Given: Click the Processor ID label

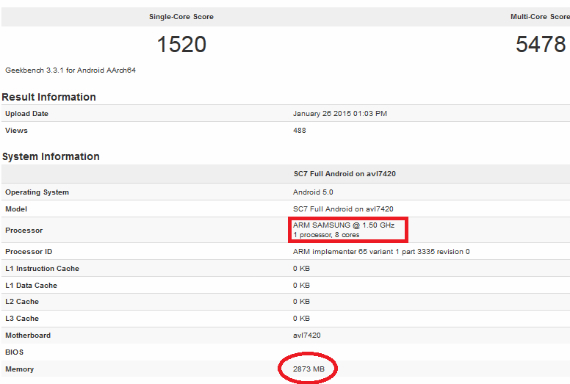Looking at the screenshot, I should 29,252.
